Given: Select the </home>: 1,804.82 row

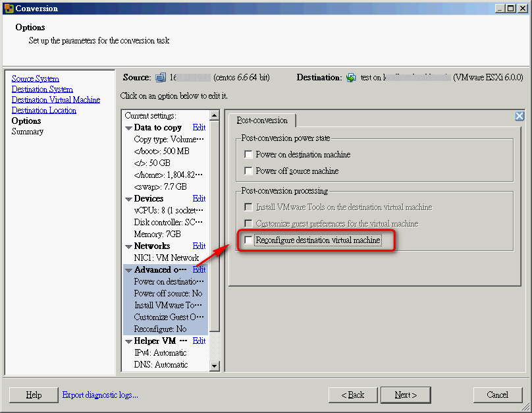Looking at the screenshot, I should point(165,175).
